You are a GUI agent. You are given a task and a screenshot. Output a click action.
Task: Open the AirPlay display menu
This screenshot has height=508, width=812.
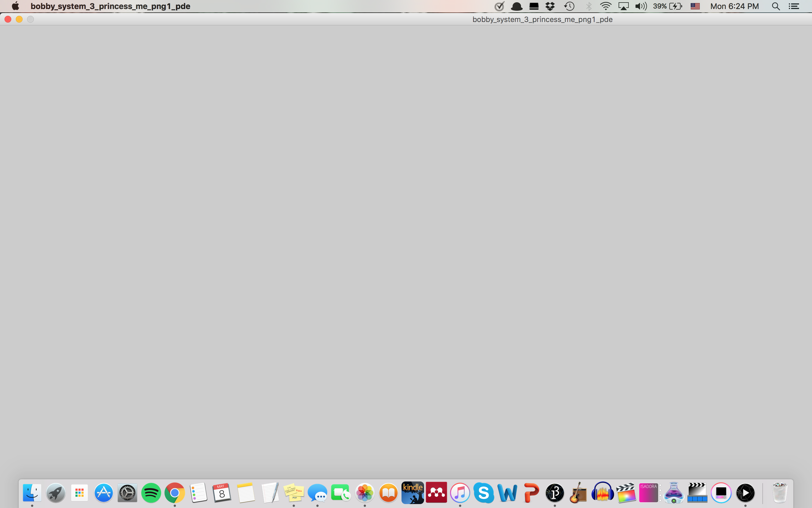[623, 6]
